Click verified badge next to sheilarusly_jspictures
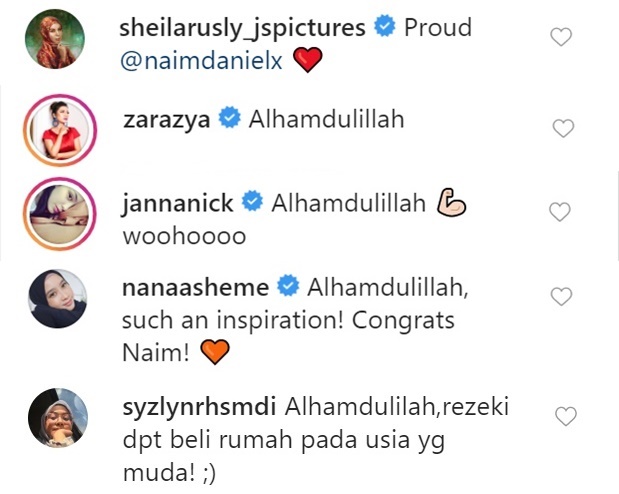 [385, 26]
